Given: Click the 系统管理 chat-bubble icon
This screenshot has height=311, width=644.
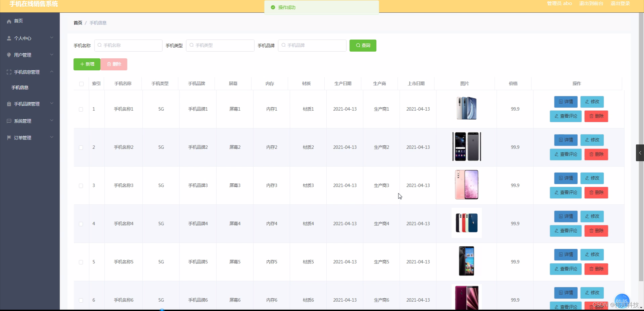Looking at the screenshot, I should (9, 121).
